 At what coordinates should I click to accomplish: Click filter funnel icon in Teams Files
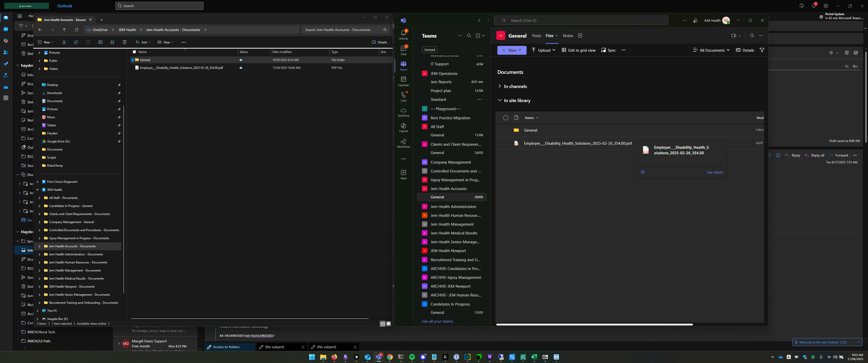(762, 50)
